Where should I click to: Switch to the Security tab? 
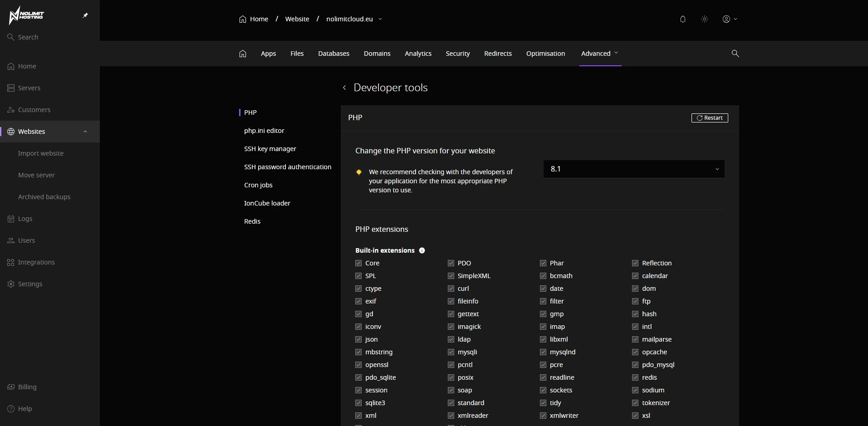(x=457, y=54)
